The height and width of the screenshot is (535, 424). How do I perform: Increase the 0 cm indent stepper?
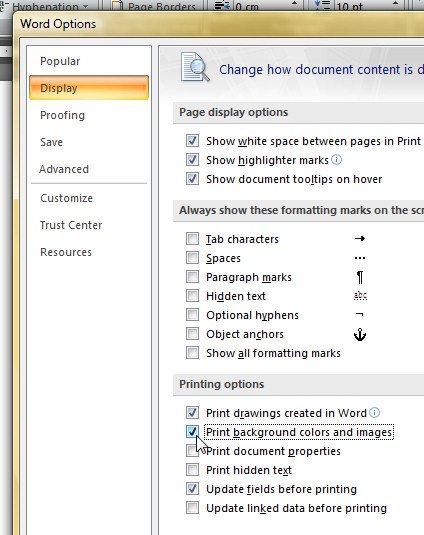pyautogui.click(x=294, y=3)
